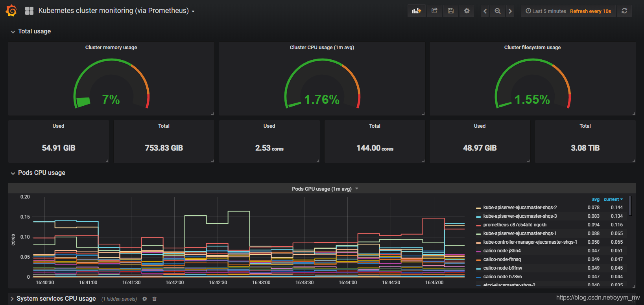
Task: Click the memory Used panel title
Action: point(58,126)
